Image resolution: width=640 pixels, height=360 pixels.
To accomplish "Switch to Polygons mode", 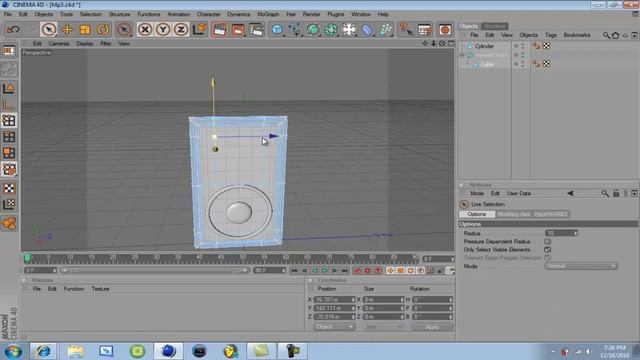I will (9, 153).
